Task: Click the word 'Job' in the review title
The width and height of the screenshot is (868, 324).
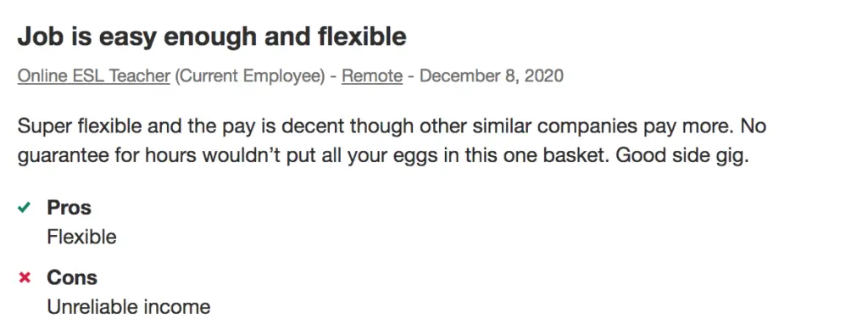Action: pos(38,36)
